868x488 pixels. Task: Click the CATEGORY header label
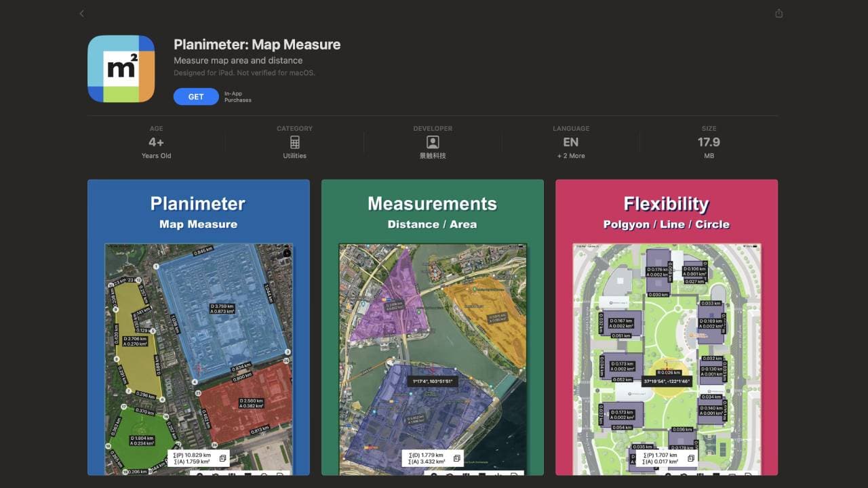coord(294,129)
